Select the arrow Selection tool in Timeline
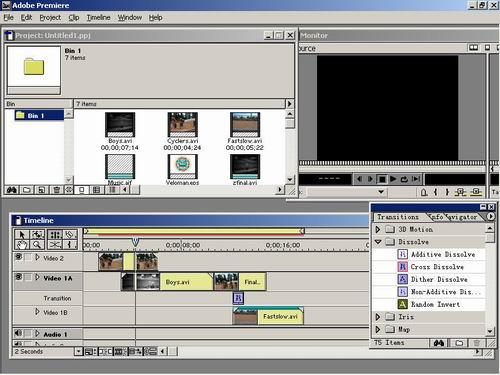Viewport: 500px width, 375px height. click(22, 234)
